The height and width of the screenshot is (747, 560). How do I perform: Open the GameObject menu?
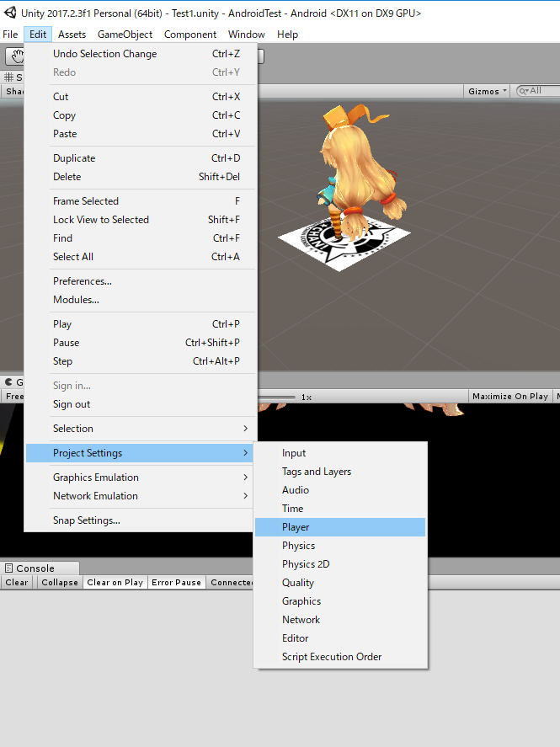tap(125, 35)
